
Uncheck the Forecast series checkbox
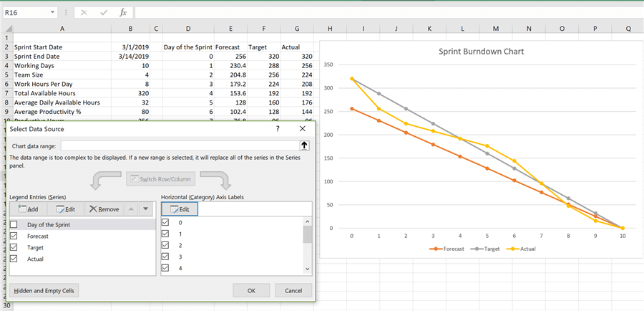(14, 236)
